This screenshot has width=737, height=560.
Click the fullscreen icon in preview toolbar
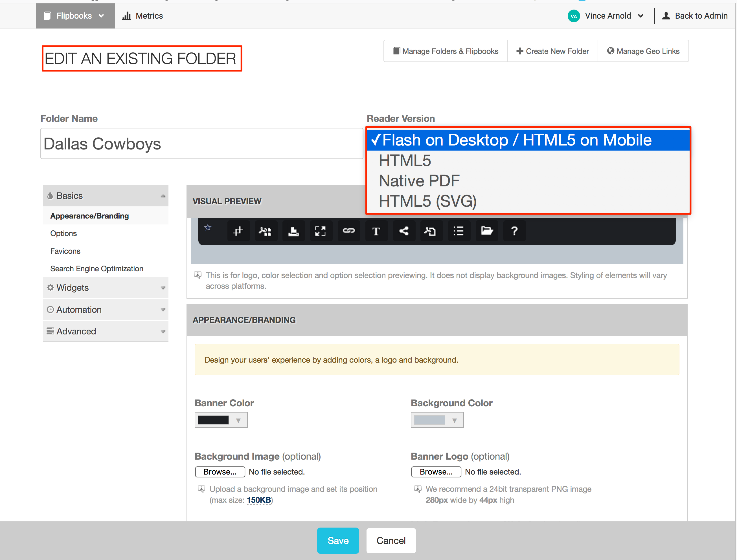click(x=321, y=231)
